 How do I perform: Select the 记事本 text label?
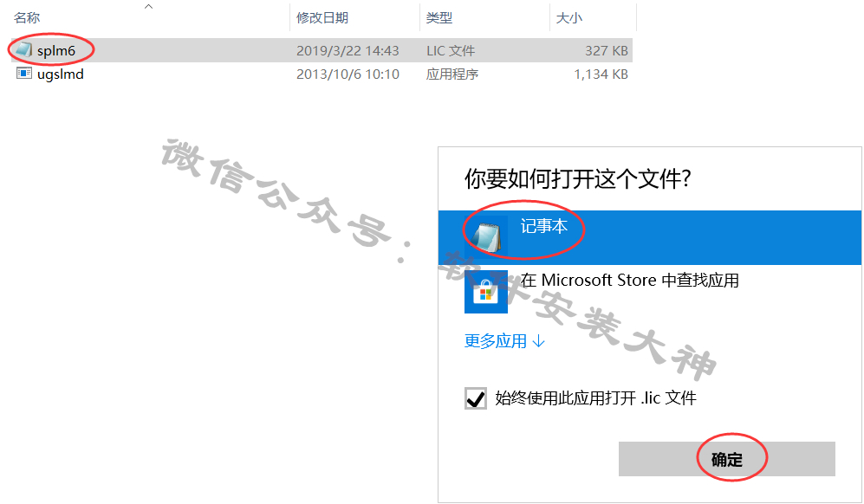(x=544, y=226)
